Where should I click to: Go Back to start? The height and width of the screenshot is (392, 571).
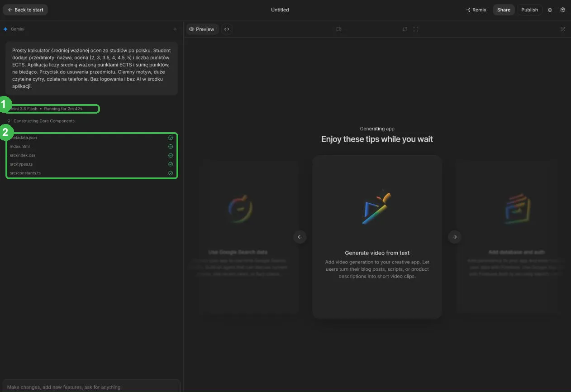pos(25,10)
